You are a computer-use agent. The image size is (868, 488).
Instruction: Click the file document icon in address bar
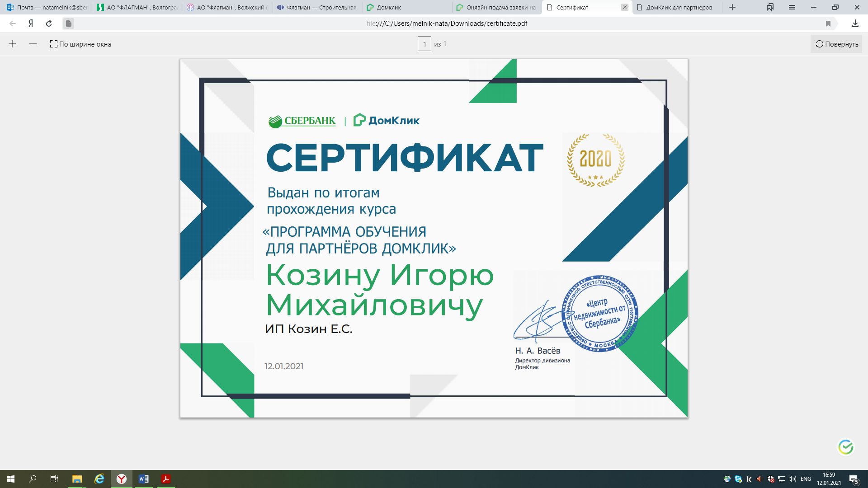[x=68, y=23]
